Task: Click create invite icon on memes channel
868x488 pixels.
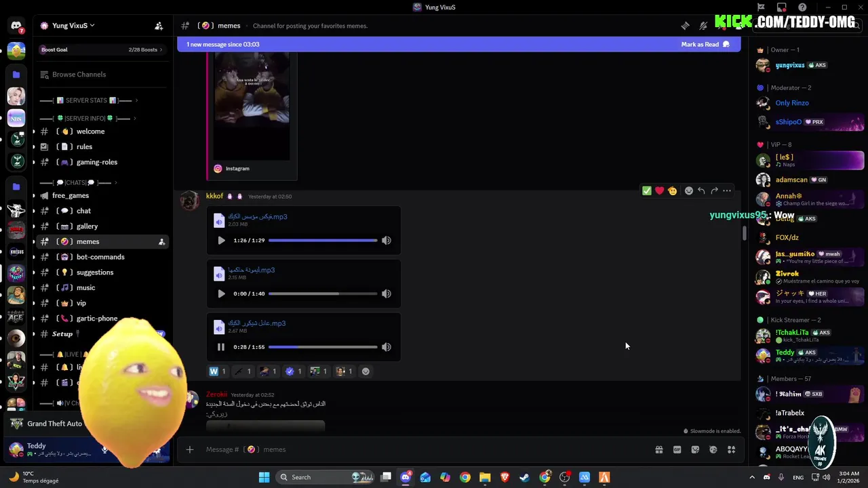Action: pos(161,242)
